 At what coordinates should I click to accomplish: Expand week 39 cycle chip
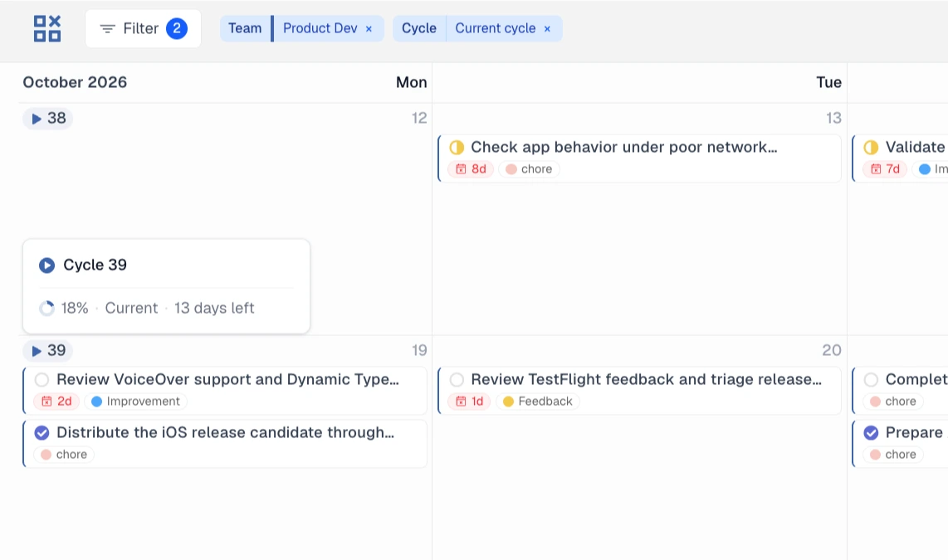pyautogui.click(x=48, y=350)
